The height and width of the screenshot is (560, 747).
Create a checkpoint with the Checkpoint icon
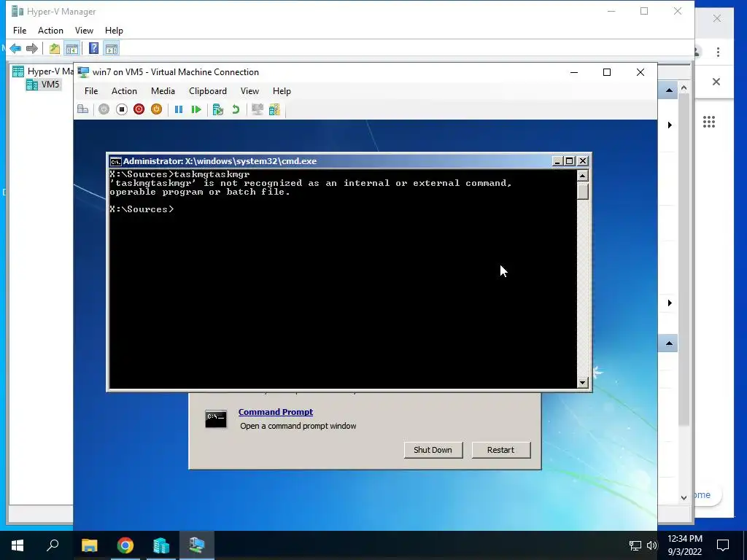[218, 109]
